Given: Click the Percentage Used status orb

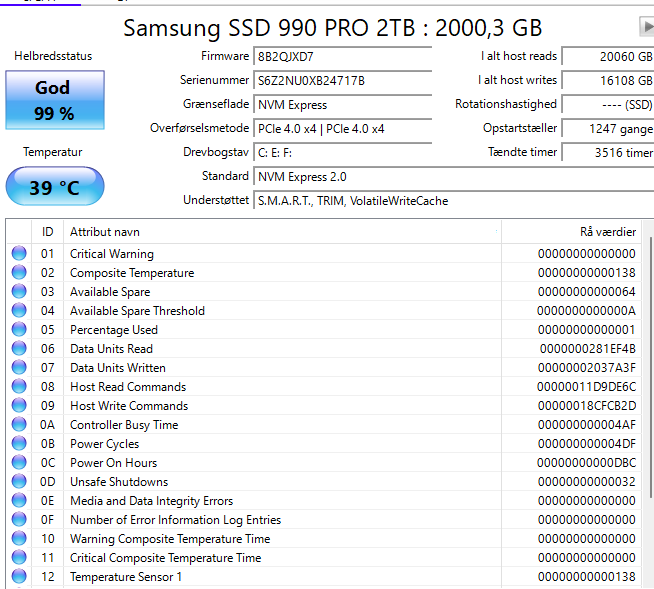Looking at the screenshot, I should coord(19,329).
